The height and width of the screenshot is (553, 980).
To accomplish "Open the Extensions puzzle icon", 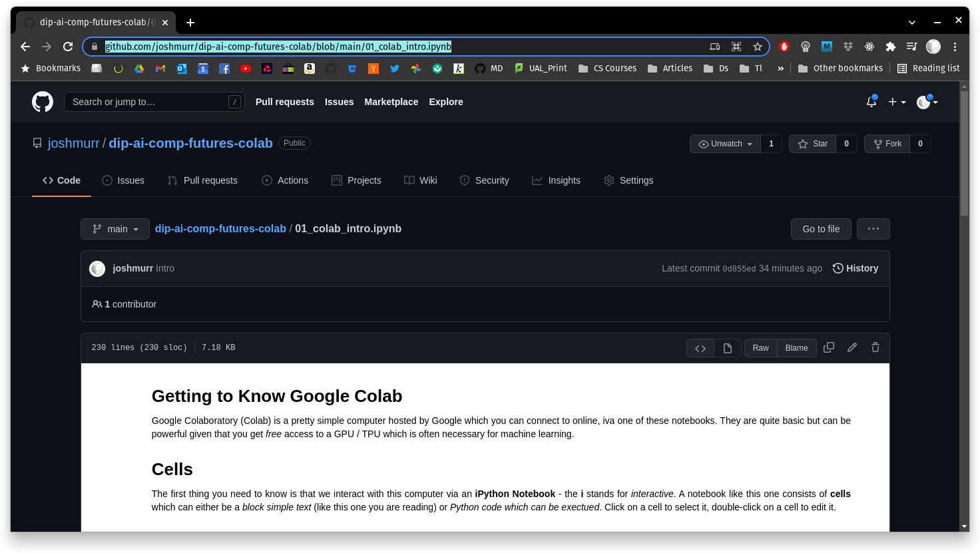I will coord(891,47).
